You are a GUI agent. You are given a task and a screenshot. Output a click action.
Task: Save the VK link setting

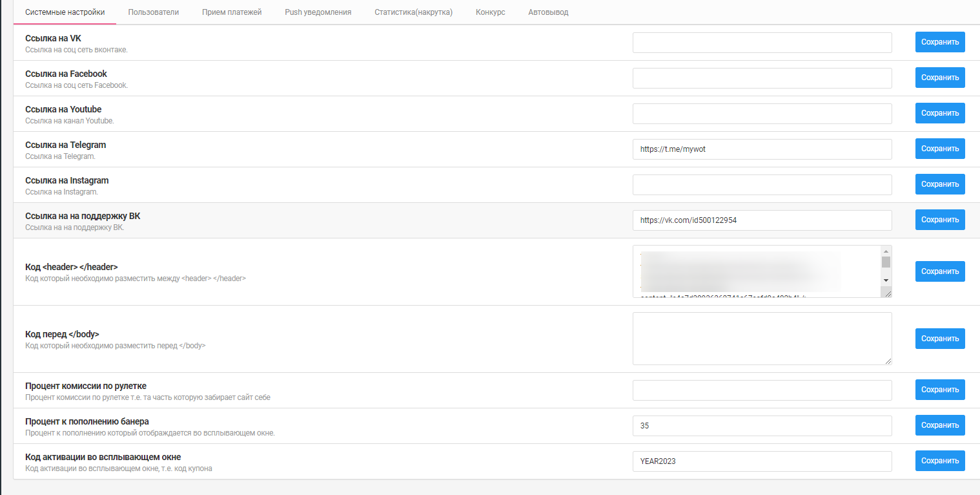(x=939, y=42)
